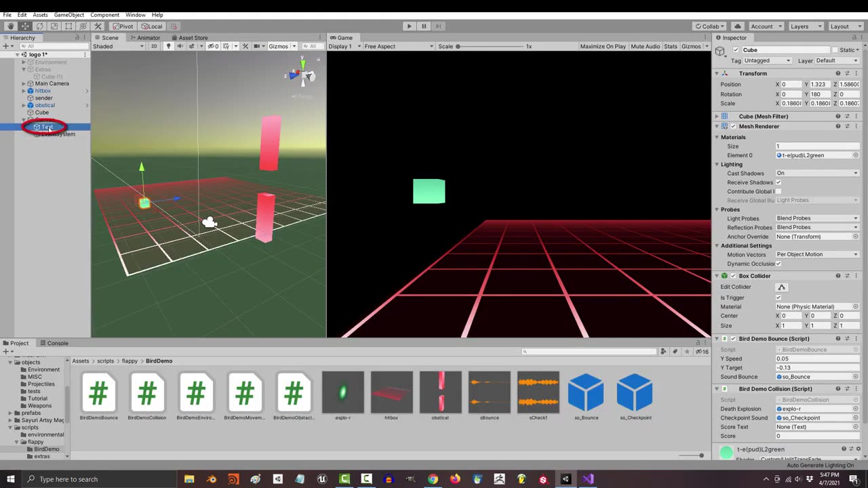Toggle the Cube active checkbox in Inspector
868x488 pixels.
click(x=736, y=49)
